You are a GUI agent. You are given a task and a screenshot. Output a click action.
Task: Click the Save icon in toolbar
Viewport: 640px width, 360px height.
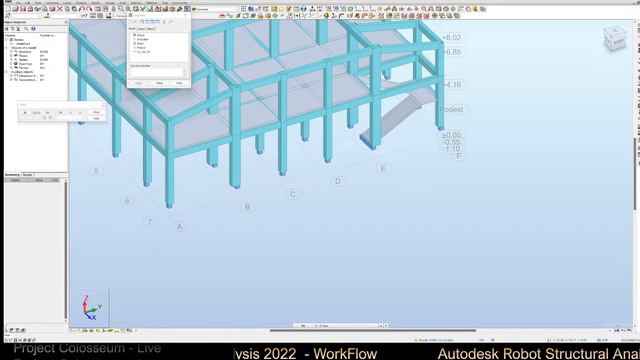(x=23, y=9)
